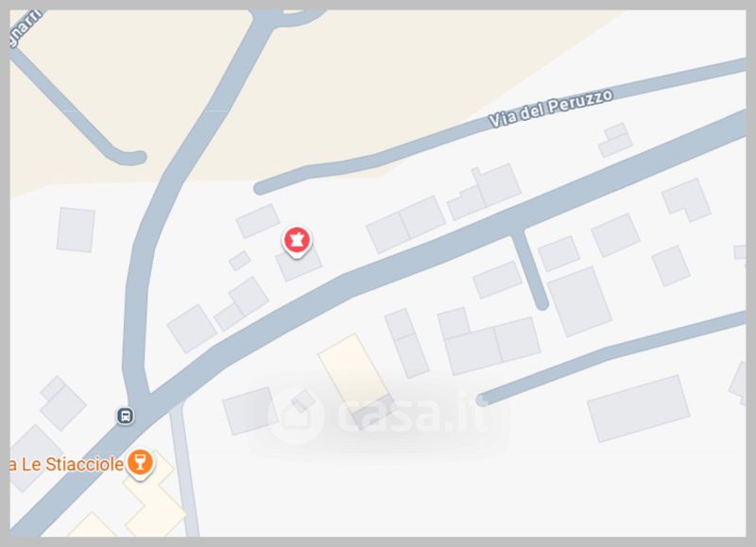This screenshot has height=547, width=756.
Task: Select the tall narrow building near yellow block
Action: (406, 343)
